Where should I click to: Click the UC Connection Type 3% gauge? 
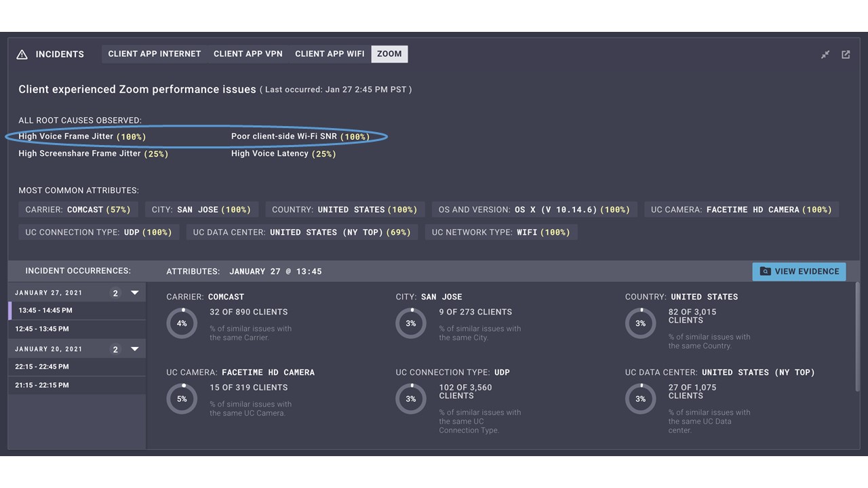(411, 399)
